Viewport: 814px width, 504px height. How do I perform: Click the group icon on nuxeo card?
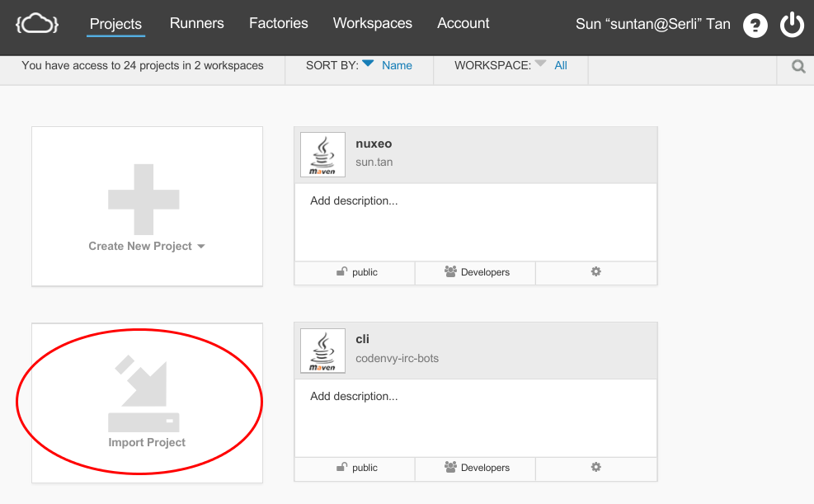[450, 271]
